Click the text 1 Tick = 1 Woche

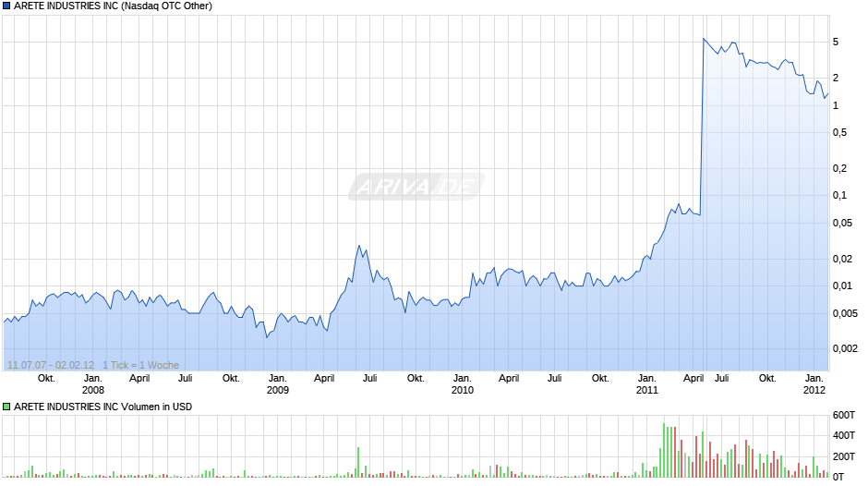(x=140, y=365)
